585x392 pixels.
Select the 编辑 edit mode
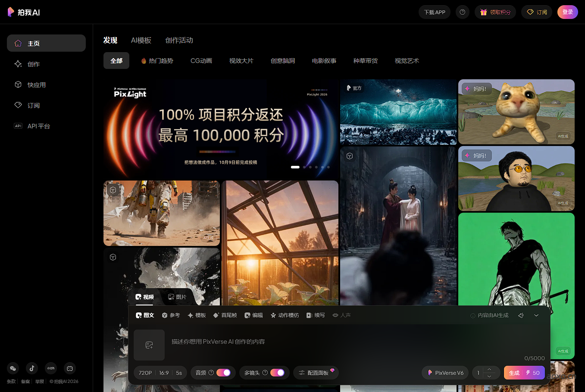[x=253, y=315]
